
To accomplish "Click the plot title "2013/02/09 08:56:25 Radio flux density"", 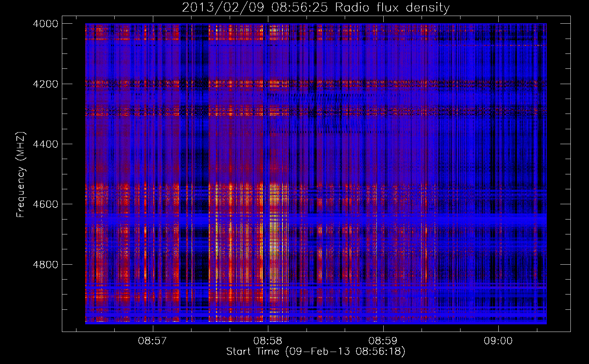I will (x=316, y=8).
